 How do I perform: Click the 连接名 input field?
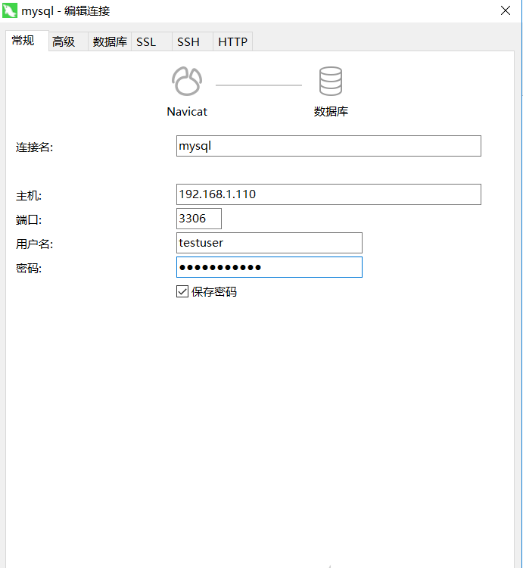(x=329, y=146)
